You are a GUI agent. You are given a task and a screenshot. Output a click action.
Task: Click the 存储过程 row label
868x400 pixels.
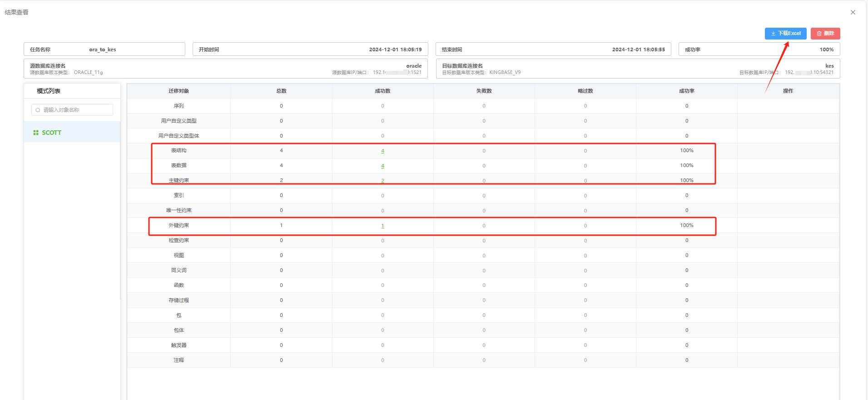click(x=179, y=300)
